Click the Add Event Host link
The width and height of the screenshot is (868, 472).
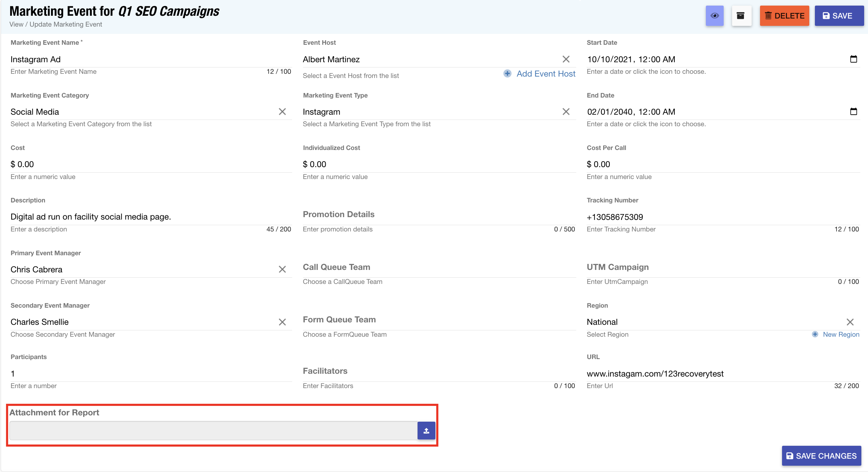coord(545,74)
